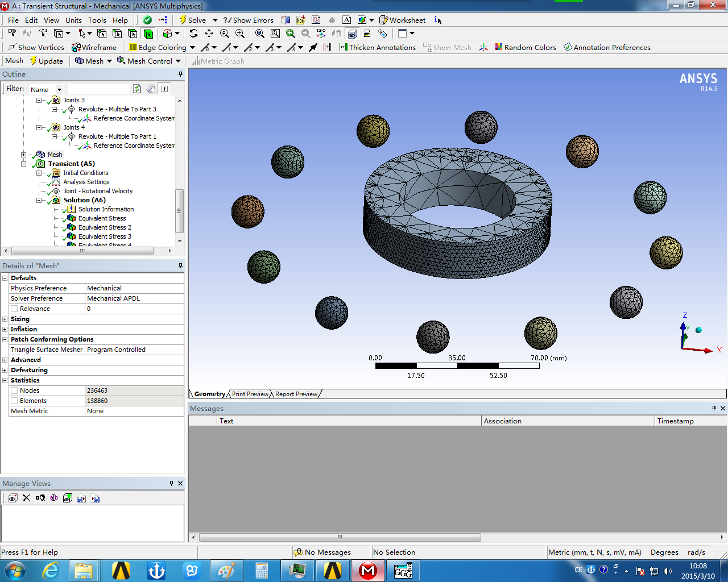Toggle the Relevance checkbox in Details
This screenshot has width=728, height=582.
(x=14, y=309)
